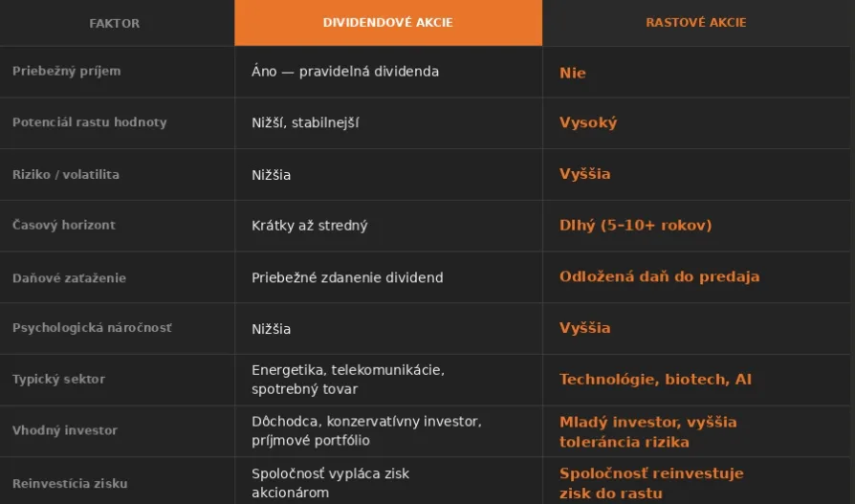
Task: Select the Riziko / volatilita row label
Action: 65,175
